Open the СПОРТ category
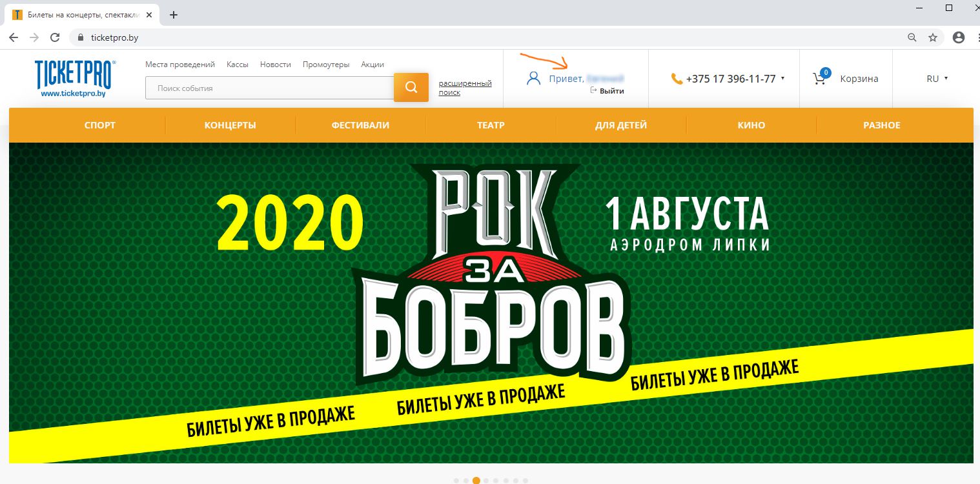 (100, 125)
